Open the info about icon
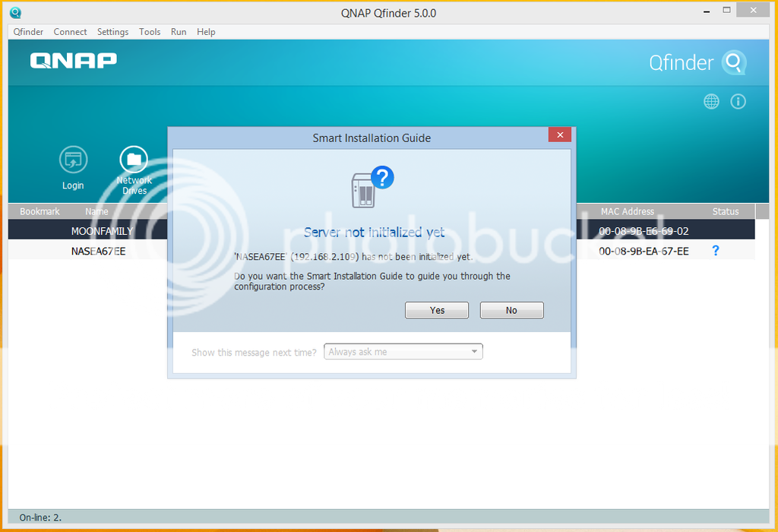 (x=738, y=102)
